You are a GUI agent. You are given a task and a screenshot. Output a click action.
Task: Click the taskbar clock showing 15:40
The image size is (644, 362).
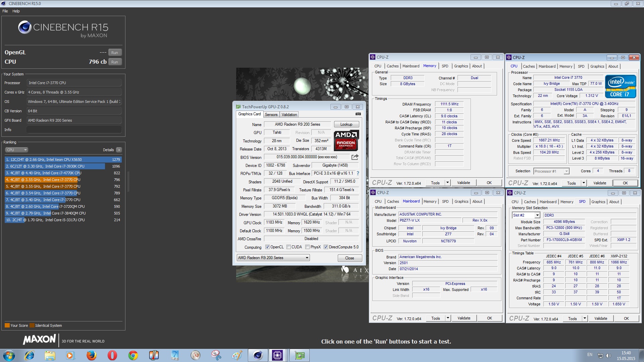pos(626,353)
